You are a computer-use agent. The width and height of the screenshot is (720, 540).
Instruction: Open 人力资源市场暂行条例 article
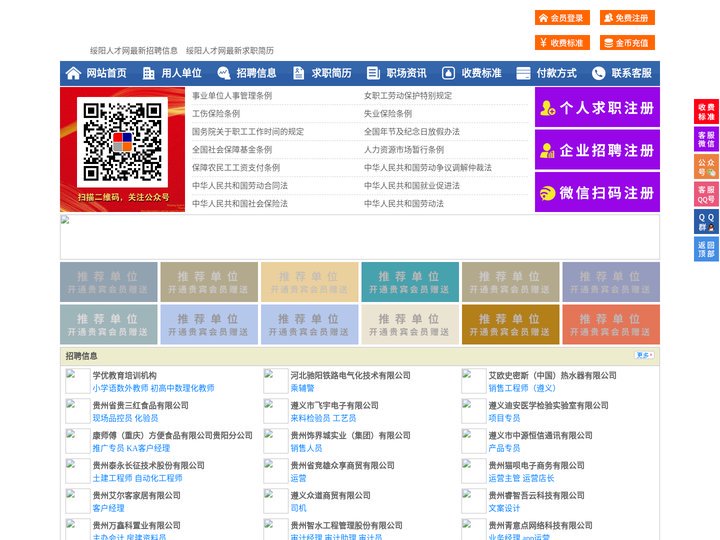click(404, 150)
